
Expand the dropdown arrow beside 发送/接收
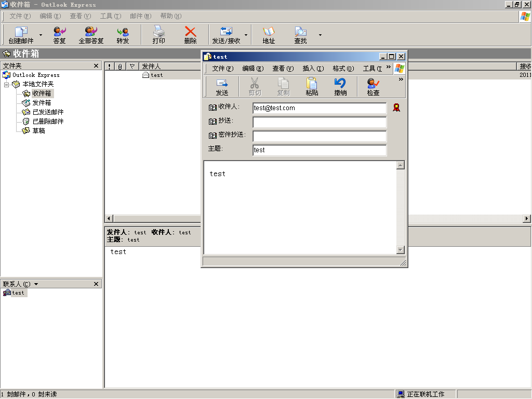(x=246, y=35)
